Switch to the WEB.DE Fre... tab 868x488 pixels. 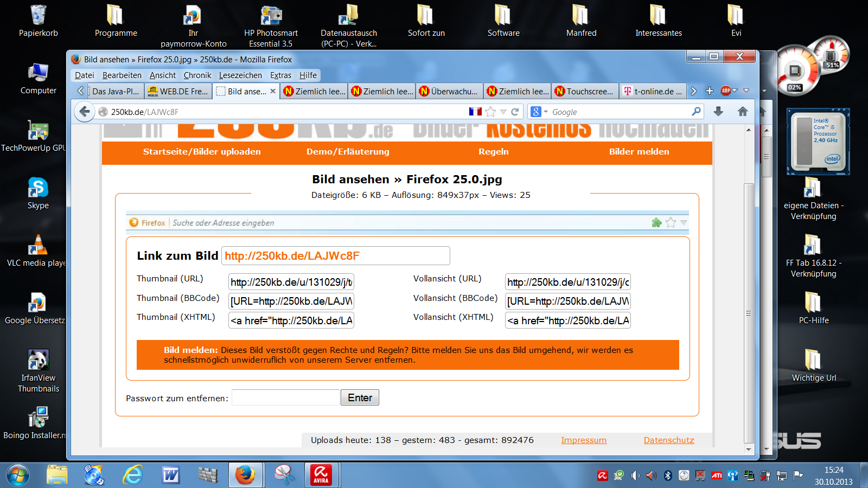tap(178, 91)
